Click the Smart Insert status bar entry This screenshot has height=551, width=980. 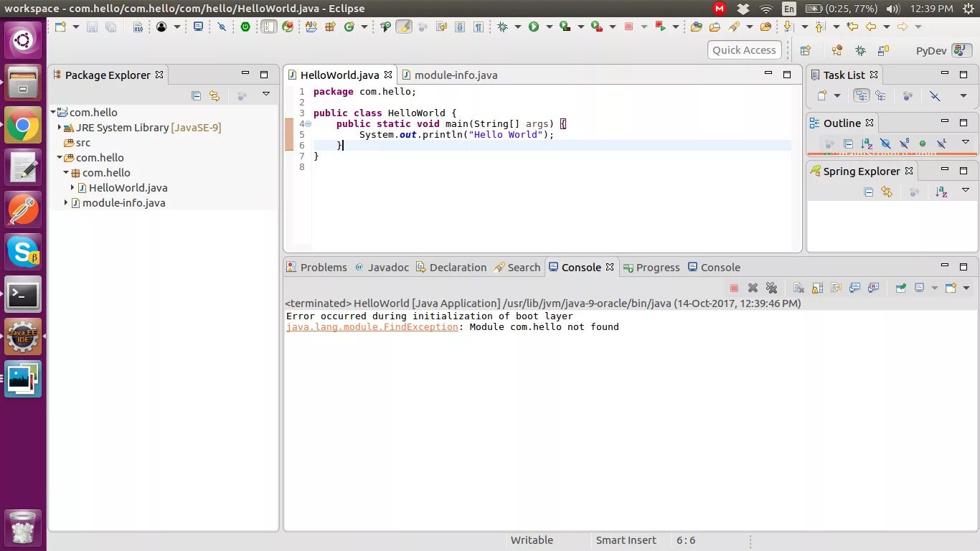[x=626, y=540]
